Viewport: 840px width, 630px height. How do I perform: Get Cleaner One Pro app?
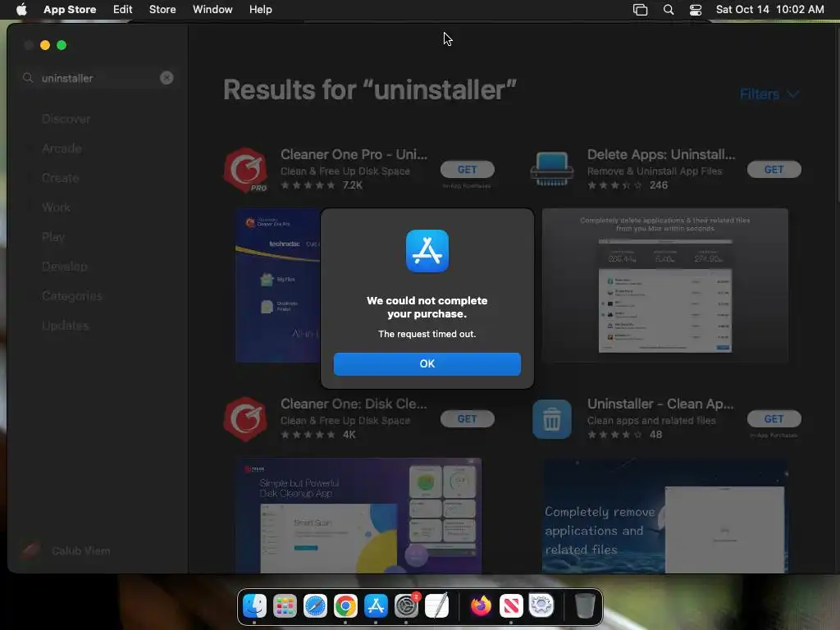pyautogui.click(x=467, y=169)
